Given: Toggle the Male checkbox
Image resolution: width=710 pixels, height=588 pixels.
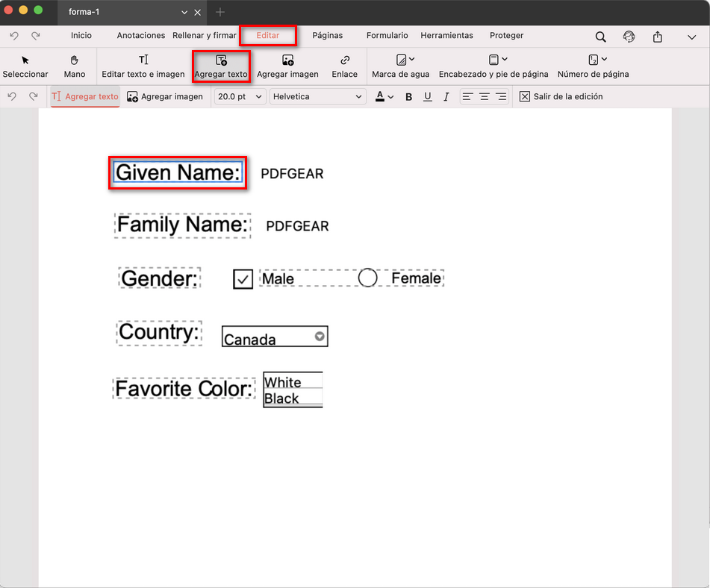Looking at the screenshot, I should [x=243, y=279].
